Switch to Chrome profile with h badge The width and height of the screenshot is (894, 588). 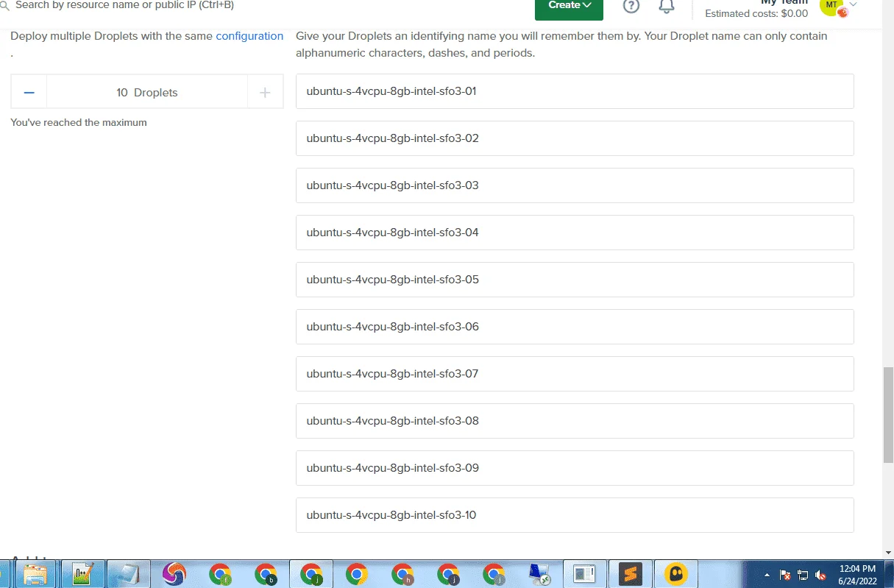point(402,574)
